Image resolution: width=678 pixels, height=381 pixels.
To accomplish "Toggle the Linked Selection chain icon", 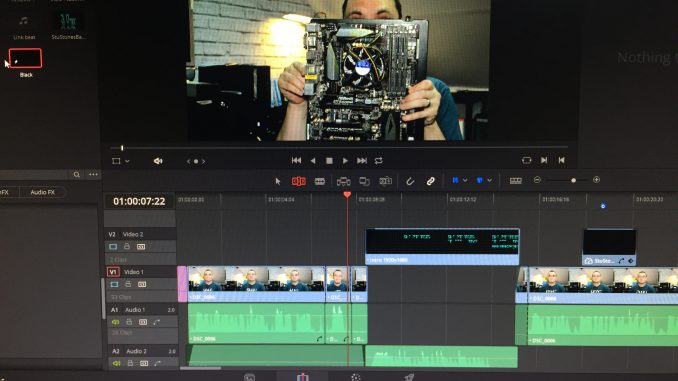I will (430, 181).
